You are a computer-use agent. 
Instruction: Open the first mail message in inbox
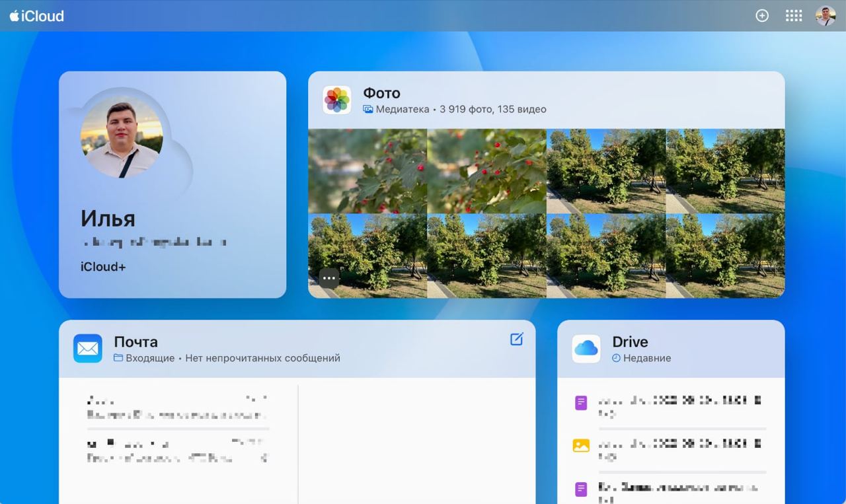[177, 408]
